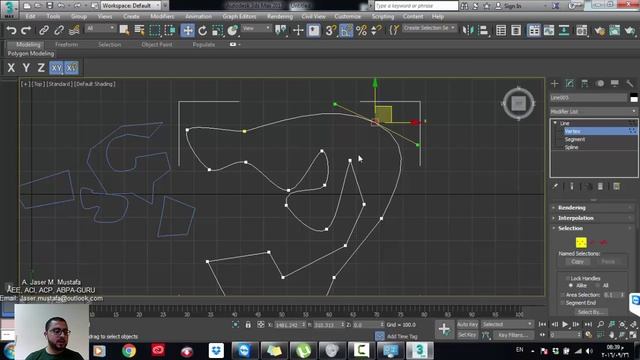Collapse the Selection rollout
The width and height of the screenshot is (640, 360).
coord(593,228)
